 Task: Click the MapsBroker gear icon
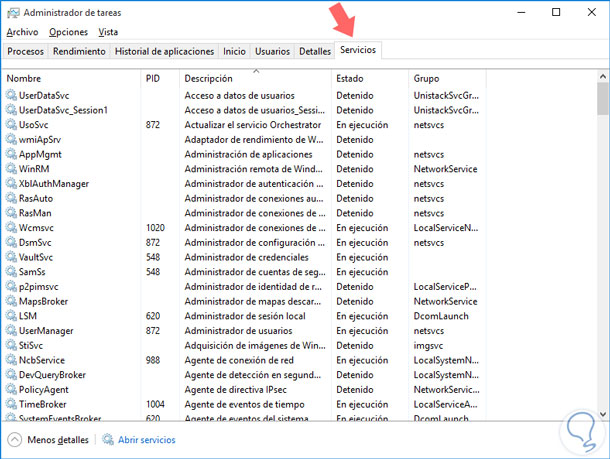11,301
